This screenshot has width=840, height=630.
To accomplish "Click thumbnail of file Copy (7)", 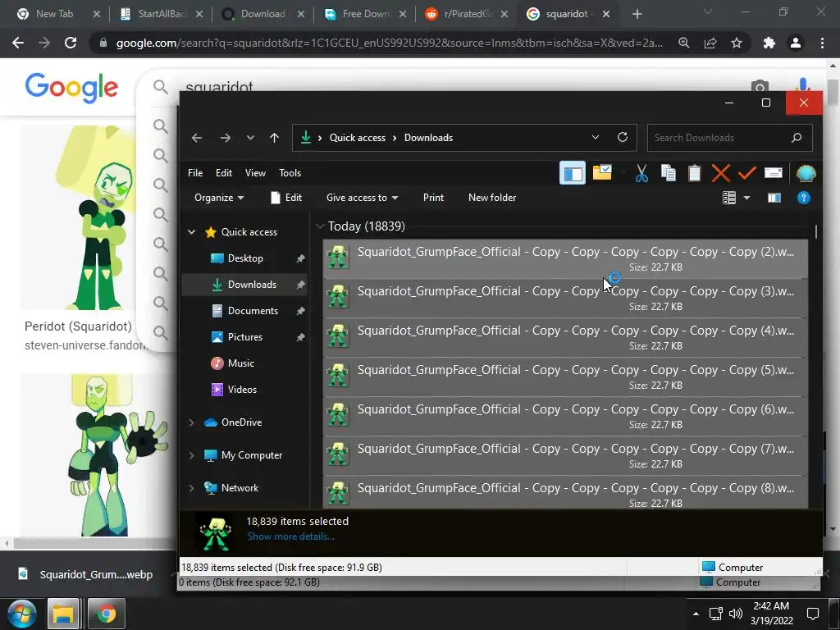I will coord(338,454).
